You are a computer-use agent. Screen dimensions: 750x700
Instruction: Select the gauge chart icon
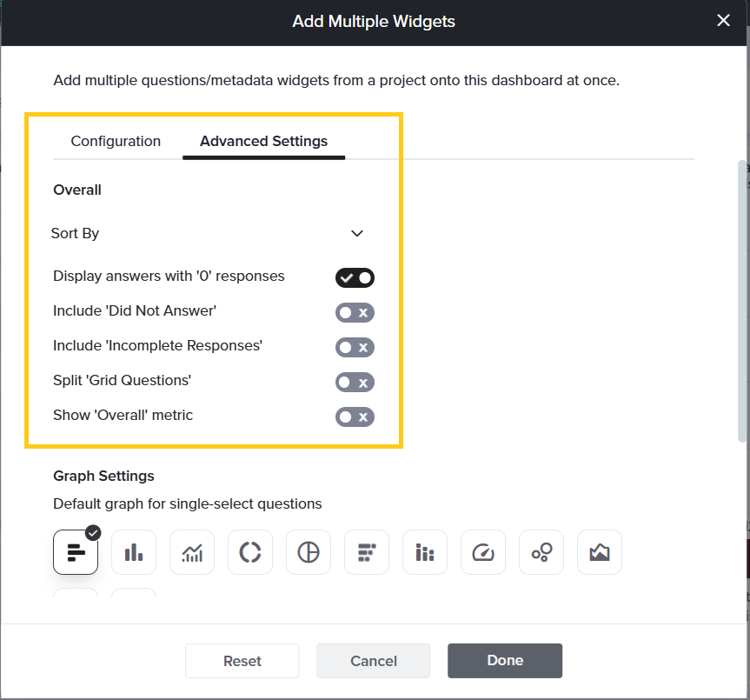click(x=483, y=552)
